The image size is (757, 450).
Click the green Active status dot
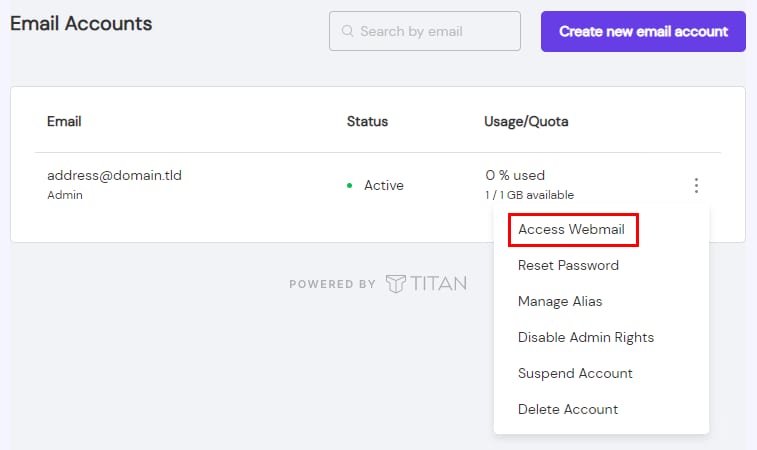pyautogui.click(x=349, y=186)
